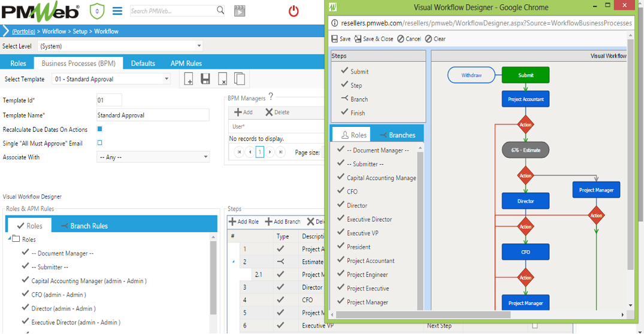
Task: Click the Template Name input field
Action: (x=152, y=115)
